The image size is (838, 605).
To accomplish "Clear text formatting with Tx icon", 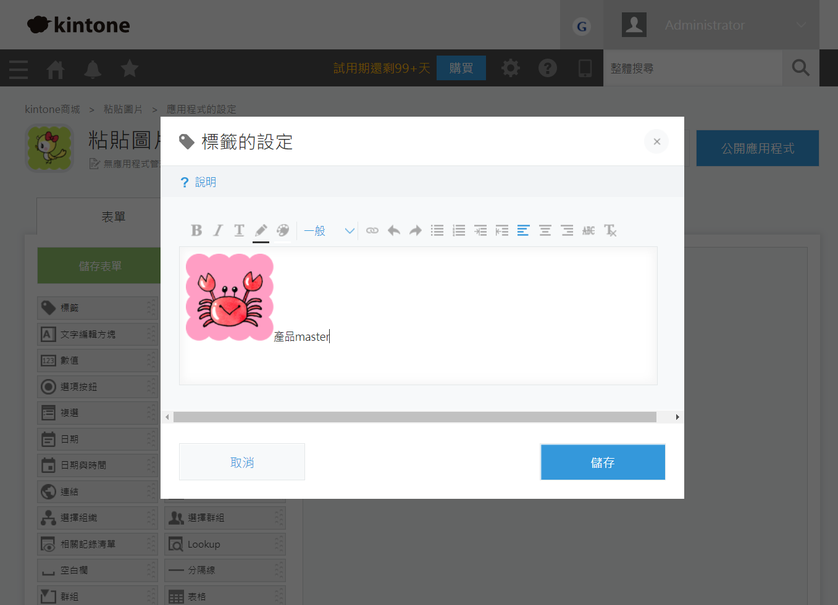I will (x=610, y=231).
